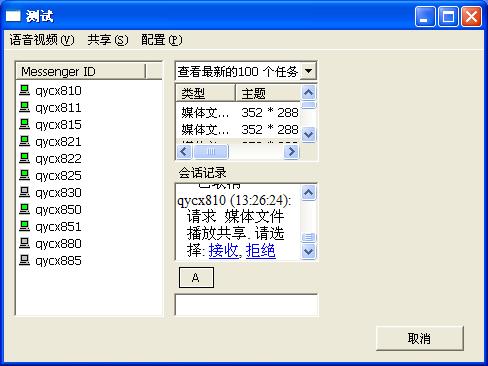Click the status icon next to qycx815
Image resolution: width=488 pixels, height=366 pixels.
point(24,124)
